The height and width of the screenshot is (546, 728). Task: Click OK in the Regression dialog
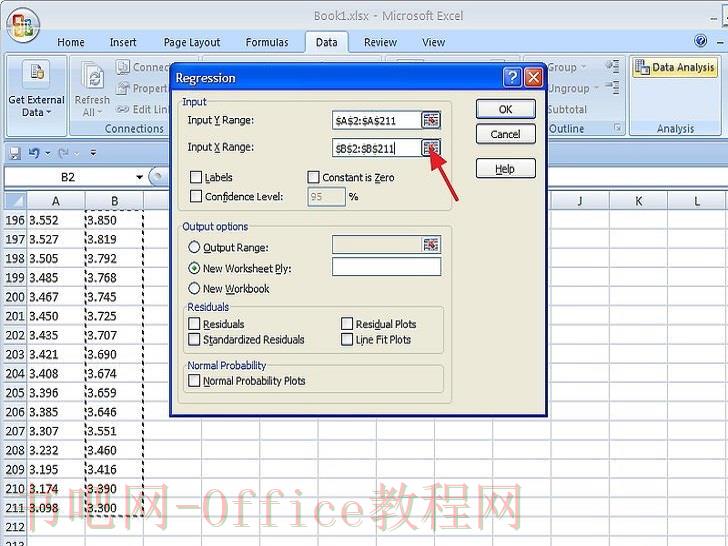click(506, 109)
